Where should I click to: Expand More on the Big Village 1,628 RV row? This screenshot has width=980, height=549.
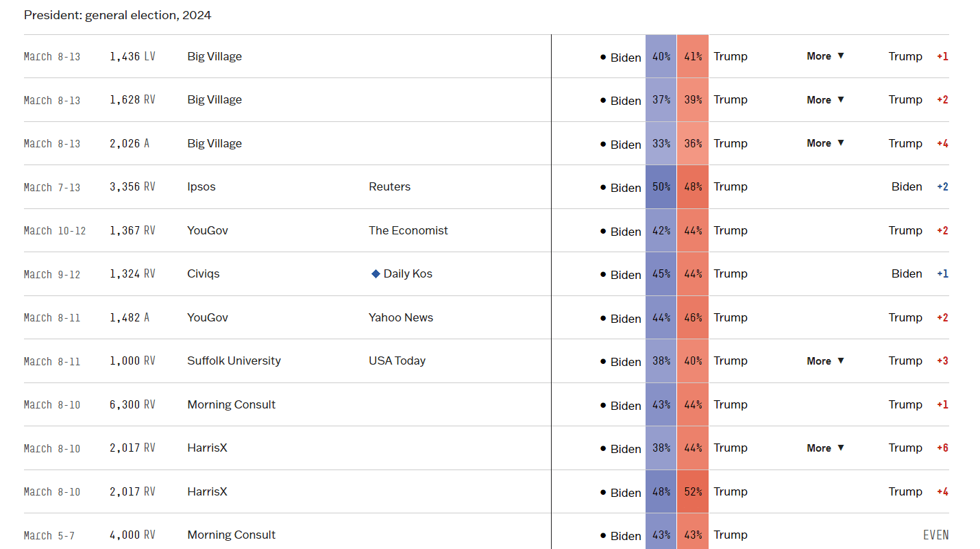point(824,99)
